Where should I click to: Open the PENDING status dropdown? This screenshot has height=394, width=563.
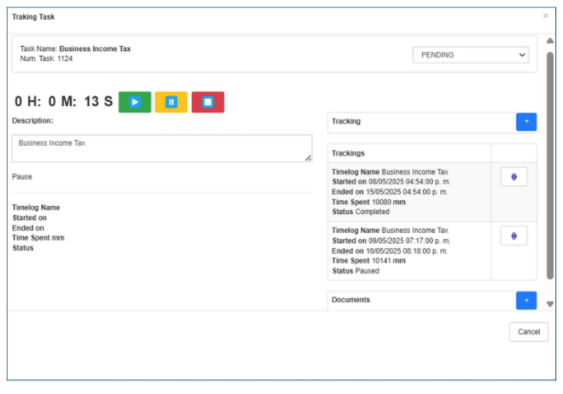(470, 55)
